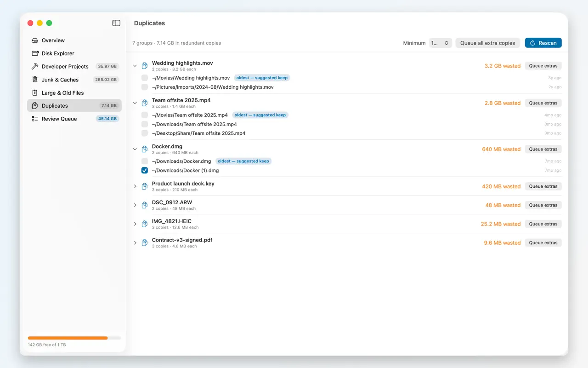Check ~/Downloads/Team offsite 2025.mp4 checkbox
Screen dimensions: 588x368
pos(145,124)
